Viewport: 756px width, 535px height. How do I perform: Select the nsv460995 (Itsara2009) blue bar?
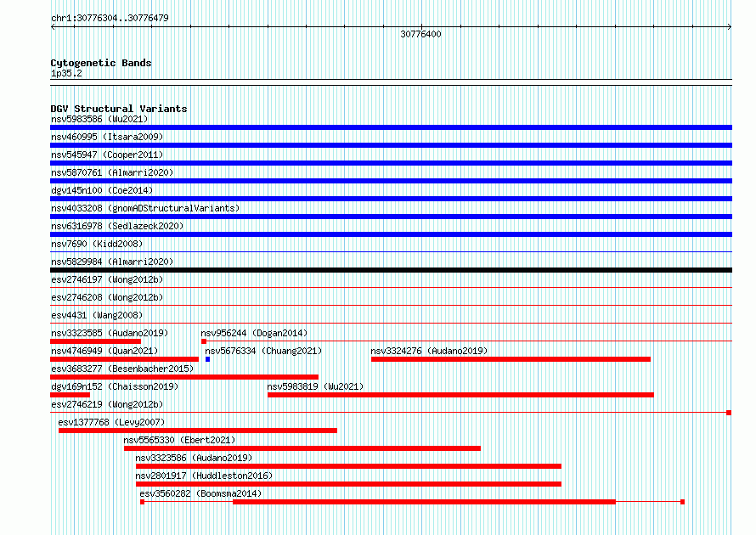391,145
